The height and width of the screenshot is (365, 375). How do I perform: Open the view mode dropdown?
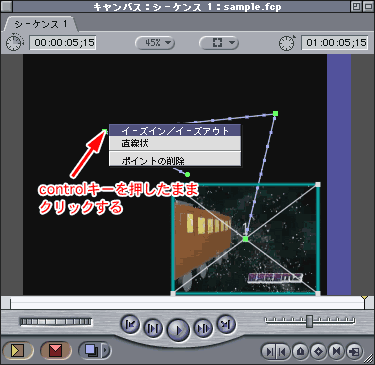click(219, 43)
